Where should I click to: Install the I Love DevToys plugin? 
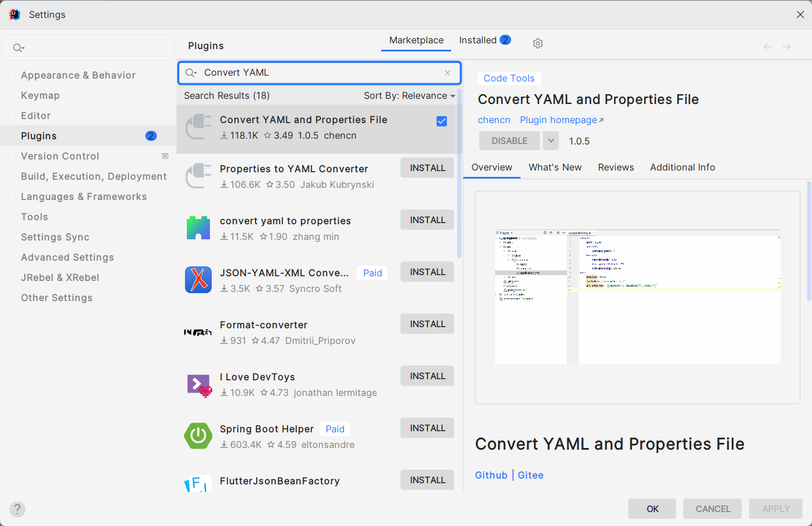(x=427, y=376)
